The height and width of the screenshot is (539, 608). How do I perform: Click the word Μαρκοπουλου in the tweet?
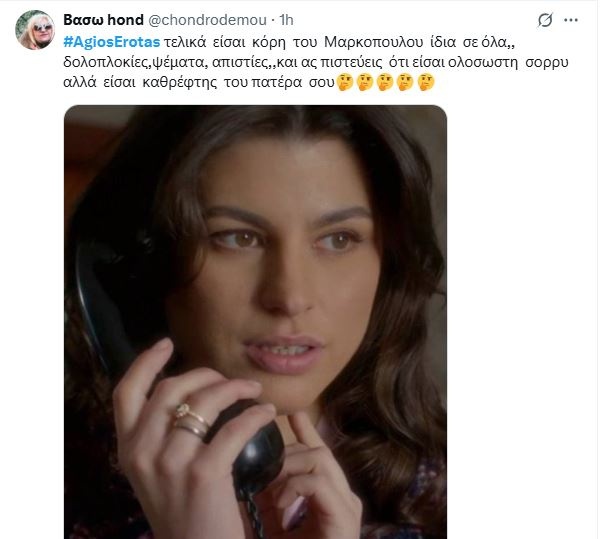pyautogui.click(x=373, y=42)
